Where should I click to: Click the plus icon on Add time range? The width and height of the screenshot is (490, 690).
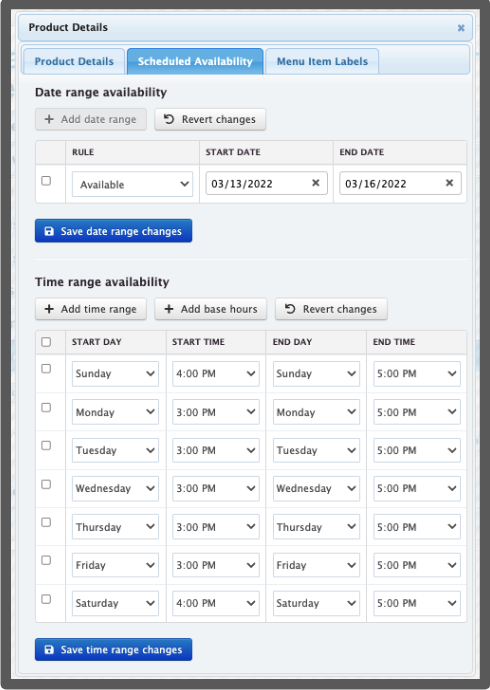click(x=49, y=309)
